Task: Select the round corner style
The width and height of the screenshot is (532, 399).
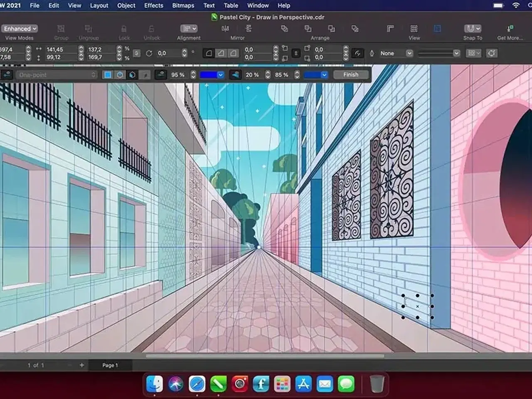Action: [x=209, y=53]
